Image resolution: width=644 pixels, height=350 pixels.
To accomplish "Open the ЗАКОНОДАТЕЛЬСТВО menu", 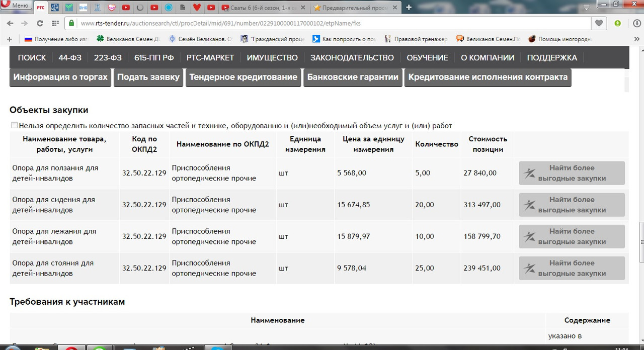I will tap(352, 57).
